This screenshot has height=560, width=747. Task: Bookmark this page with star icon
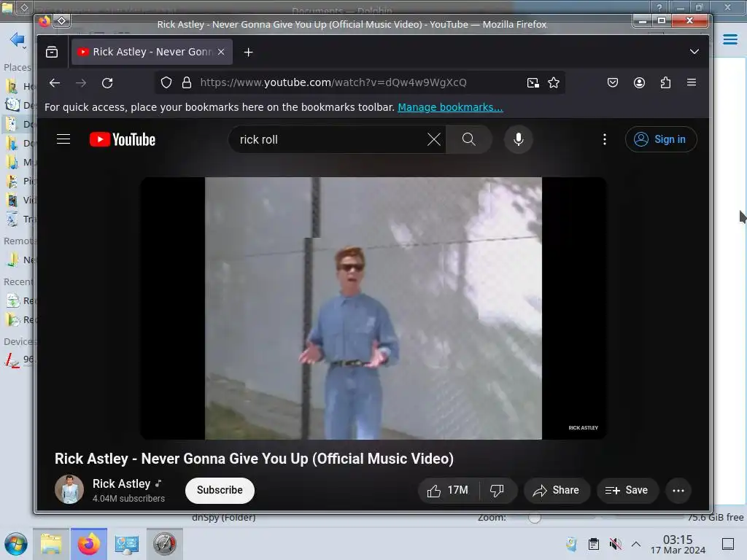click(x=554, y=83)
